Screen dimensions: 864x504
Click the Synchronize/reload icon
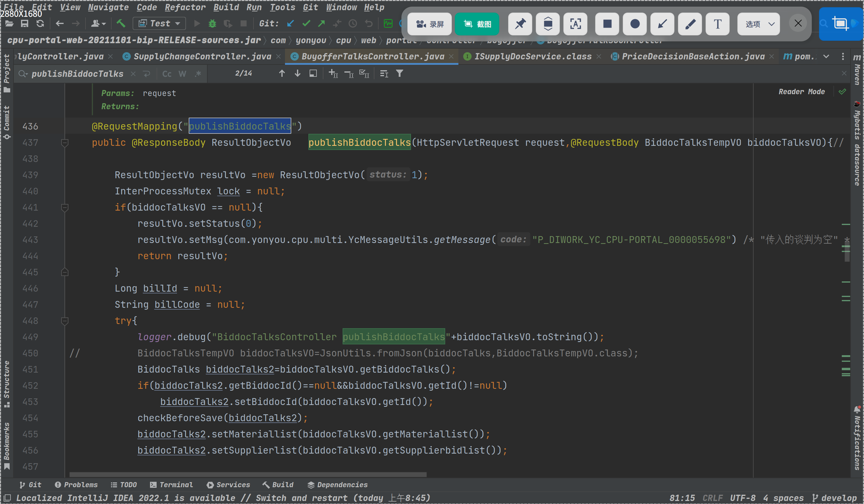coord(40,23)
